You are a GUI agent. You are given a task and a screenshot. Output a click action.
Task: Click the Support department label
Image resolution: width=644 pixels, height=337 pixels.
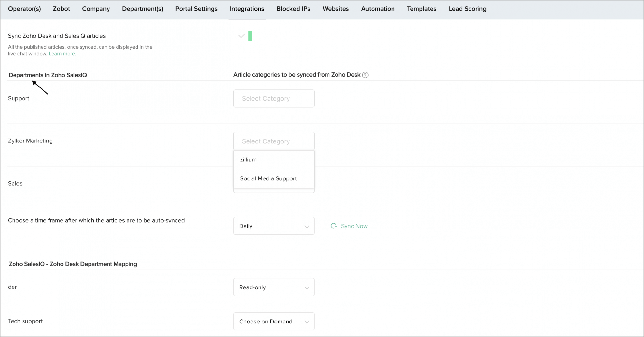click(18, 98)
